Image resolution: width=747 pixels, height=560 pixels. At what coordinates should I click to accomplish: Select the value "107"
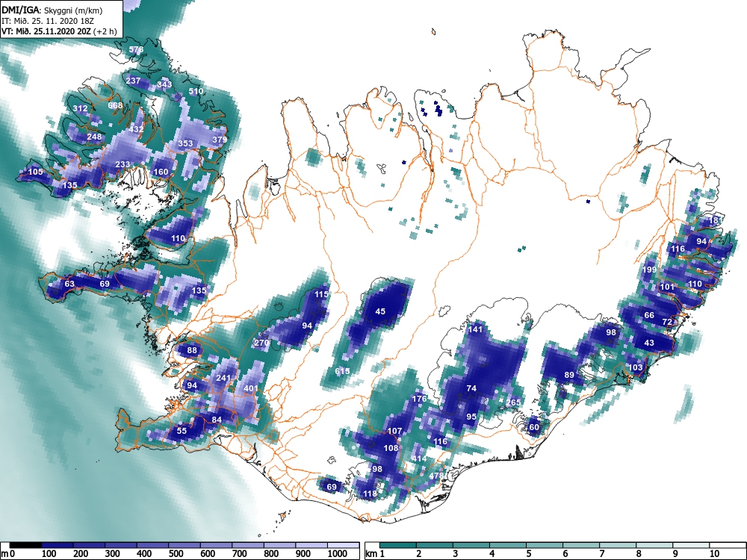[394, 431]
